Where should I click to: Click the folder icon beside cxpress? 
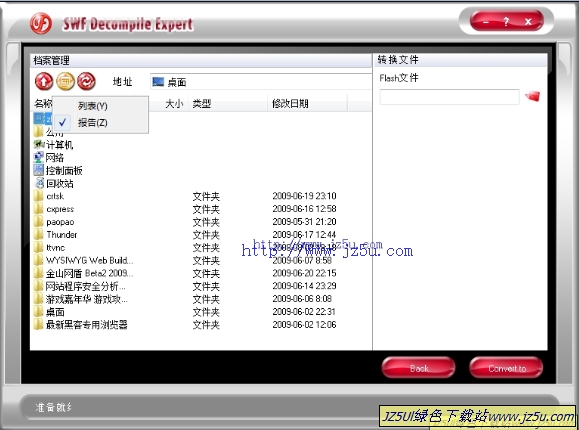click(x=38, y=209)
